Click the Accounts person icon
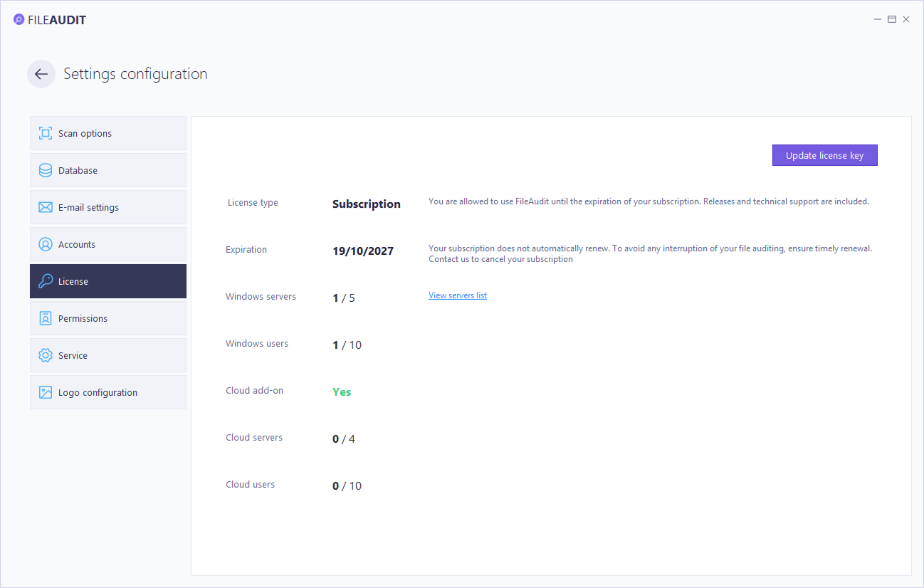 [x=46, y=244]
